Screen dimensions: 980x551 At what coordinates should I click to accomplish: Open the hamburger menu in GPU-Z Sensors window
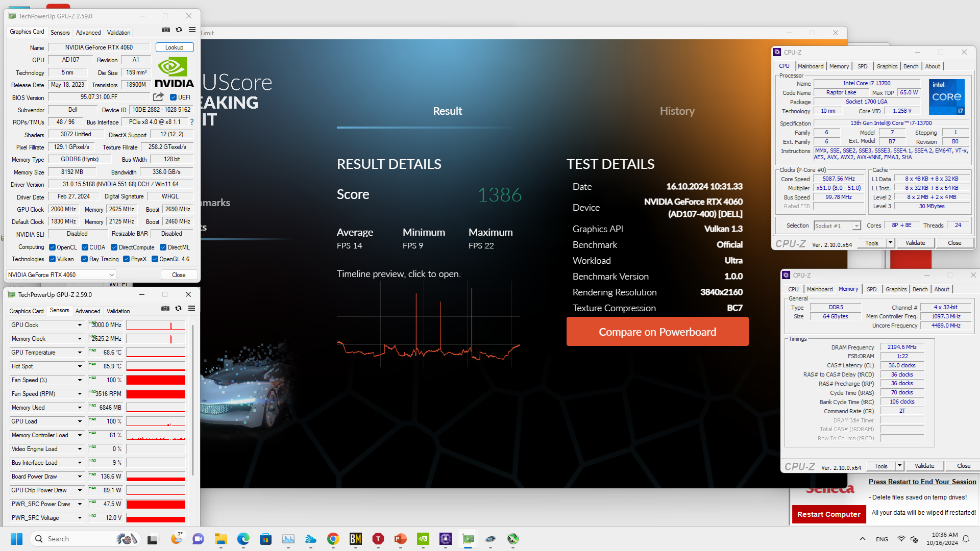[192, 309]
